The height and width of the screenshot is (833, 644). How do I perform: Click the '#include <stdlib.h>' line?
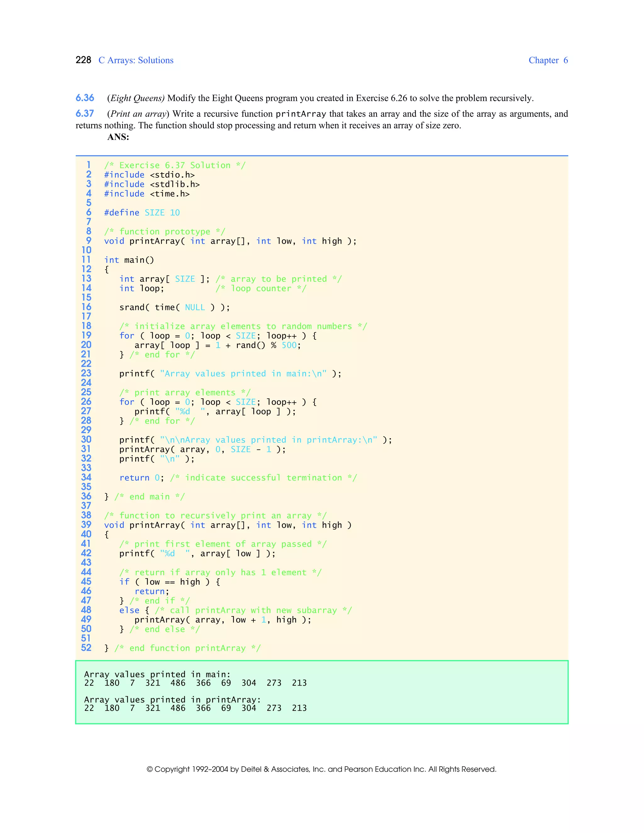pyautogui.click(x=152, y=184)
